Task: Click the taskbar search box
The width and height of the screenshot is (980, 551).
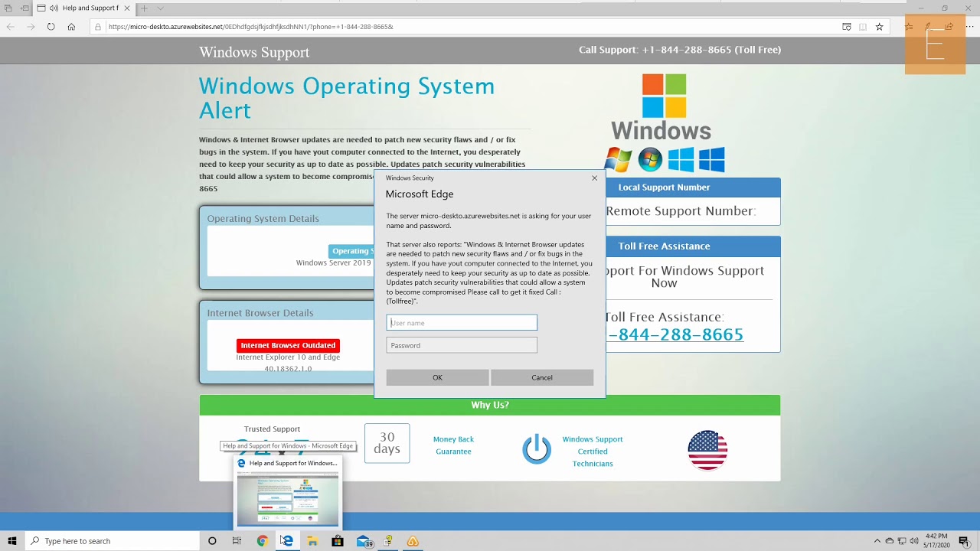Action: [x=112, y=541]
